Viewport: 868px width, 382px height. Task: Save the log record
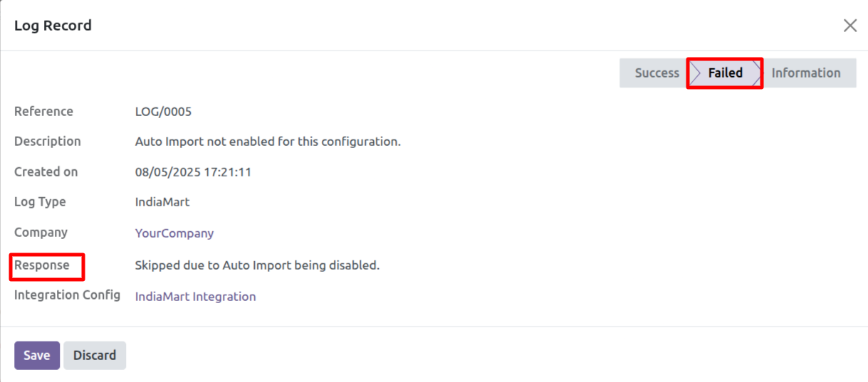[36, 355]
